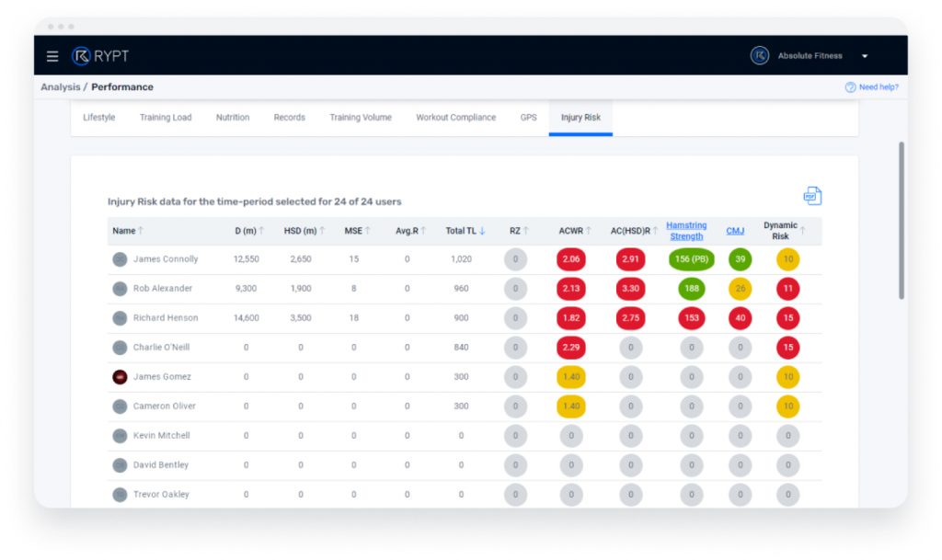942x560 pixels.
Task: Open the Need help? link
Action: (872, 87)
